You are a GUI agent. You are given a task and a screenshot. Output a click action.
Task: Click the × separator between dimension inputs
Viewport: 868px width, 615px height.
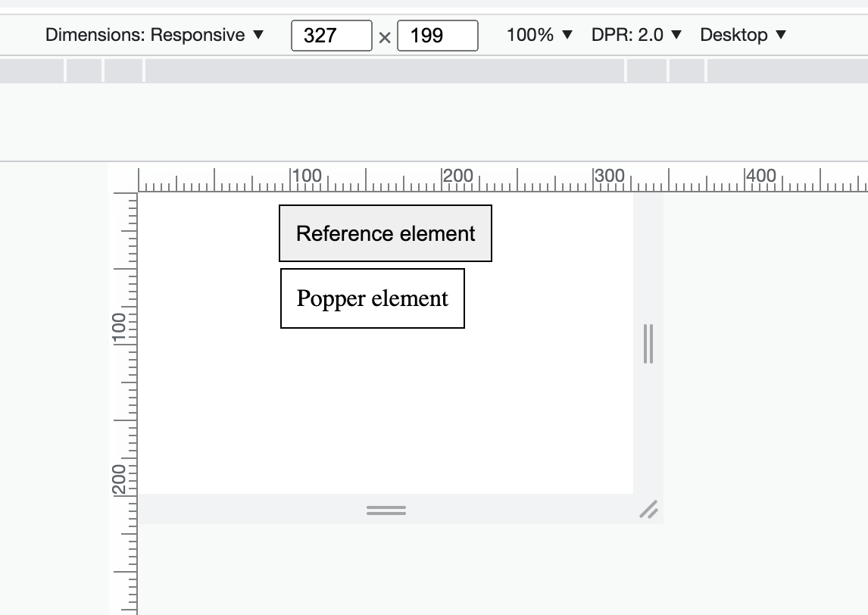pyautogui.click(x=385, y=36)
